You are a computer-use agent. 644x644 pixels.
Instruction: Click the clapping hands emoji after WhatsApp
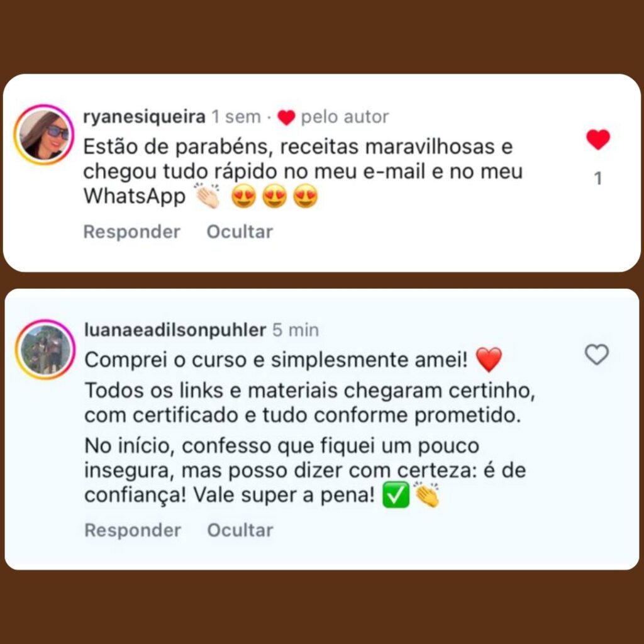point(208,196)
